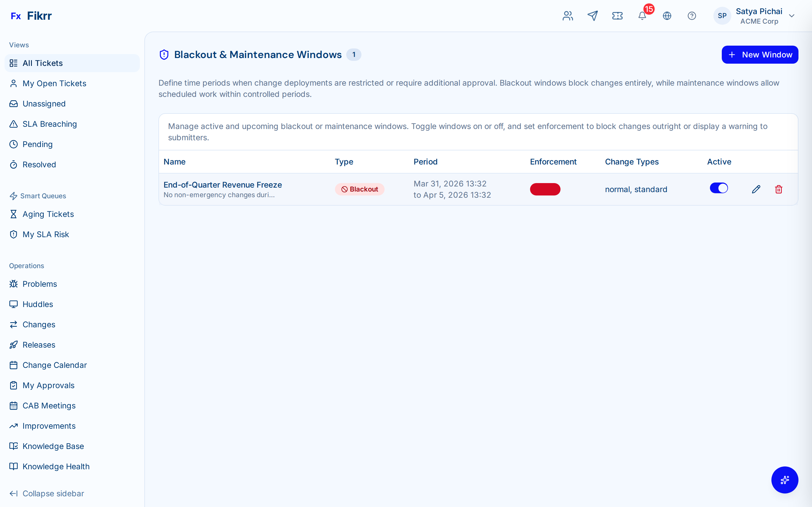The image size is (812, 507).
Task: Click the New Window button
Action: (760, 54)
